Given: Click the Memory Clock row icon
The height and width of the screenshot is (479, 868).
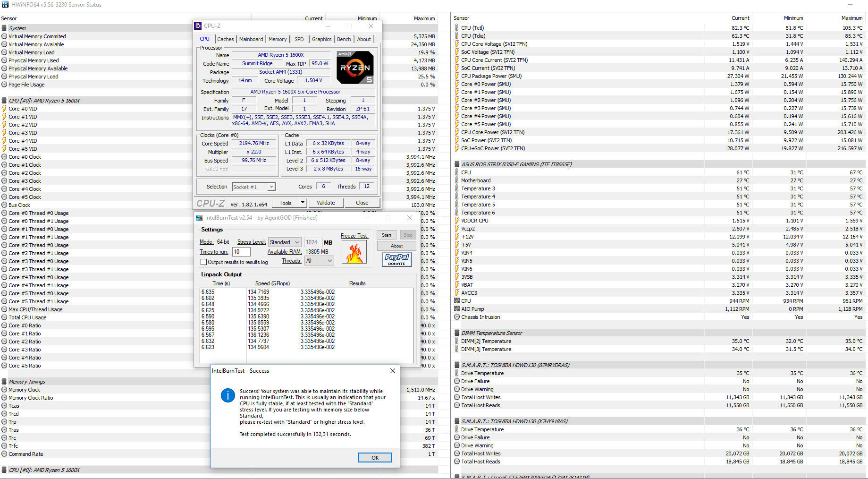Looking at the screenshot, I should [4, 390].
